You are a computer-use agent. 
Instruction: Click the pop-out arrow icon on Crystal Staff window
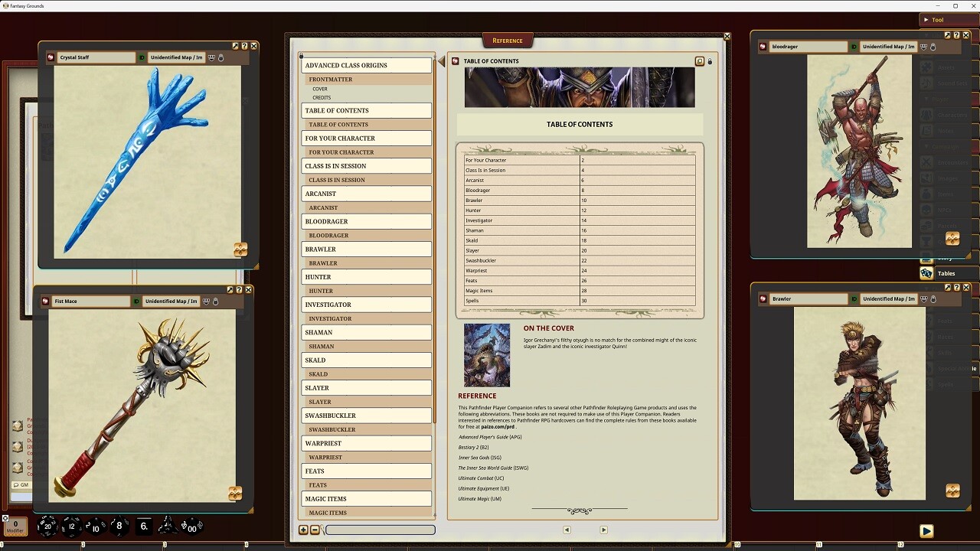[x=235, y=45]
